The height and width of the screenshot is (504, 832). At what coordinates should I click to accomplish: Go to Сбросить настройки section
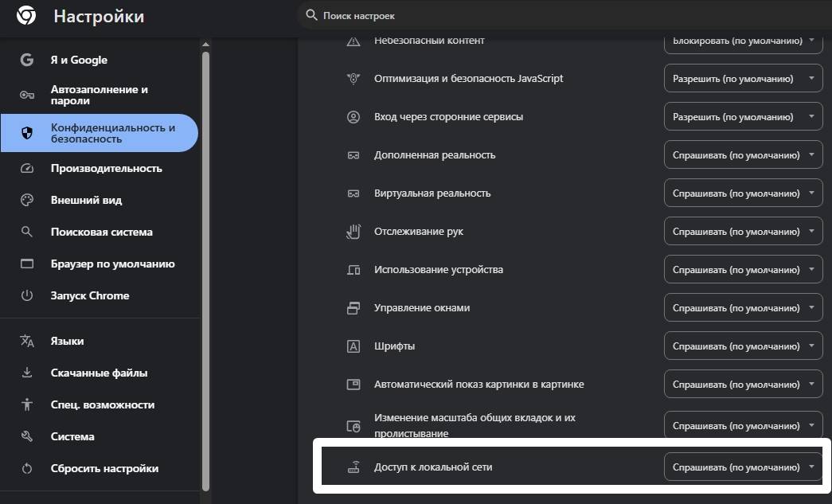click(104, 468)
